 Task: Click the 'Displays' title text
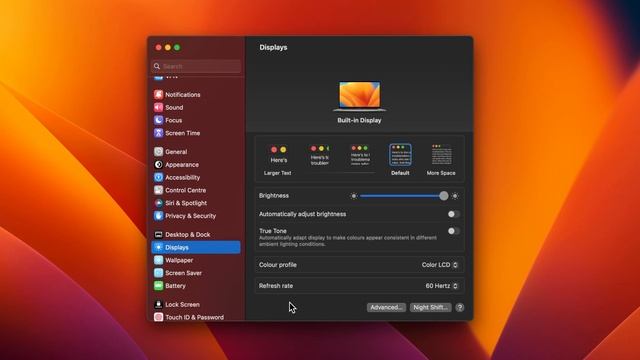click(x=273, y=47)
